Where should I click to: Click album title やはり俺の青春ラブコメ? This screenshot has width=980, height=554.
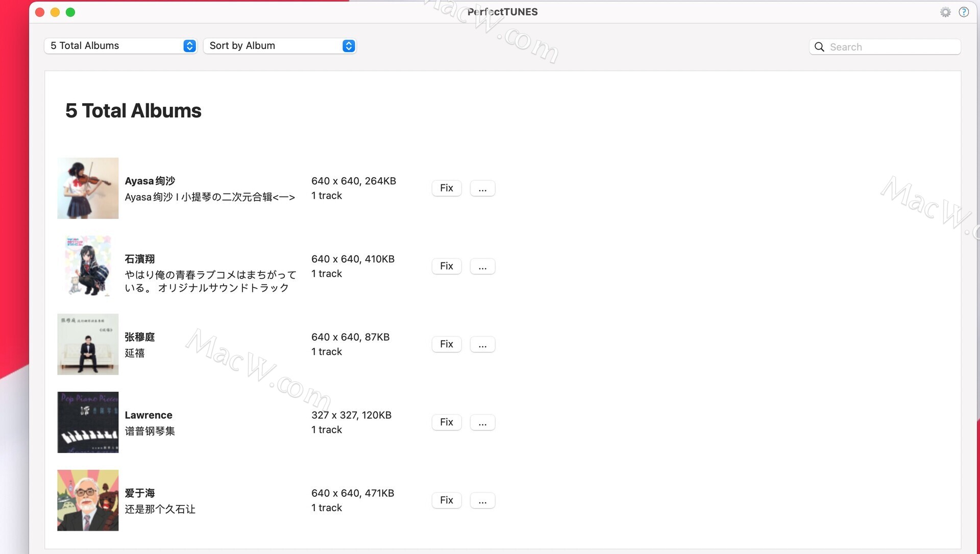[x=210, y=281]
